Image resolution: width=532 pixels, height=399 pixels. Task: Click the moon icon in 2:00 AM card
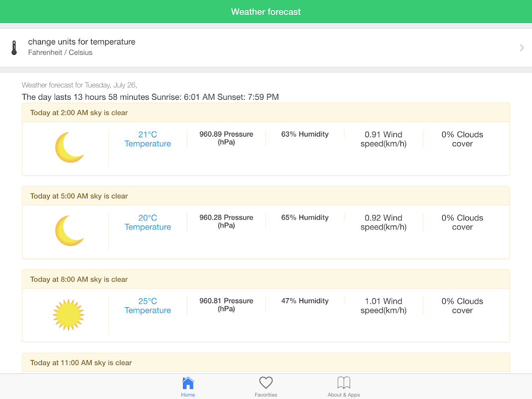click(x=69, y=147)
